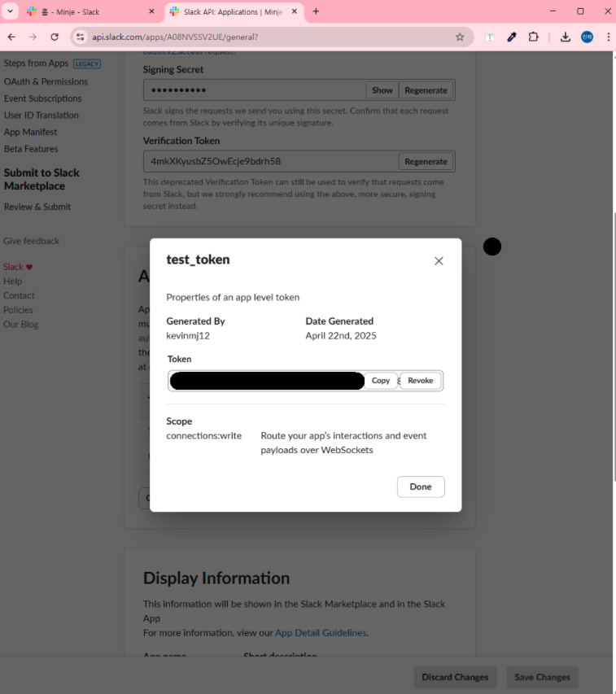Viewport: 616px width, 694px height.
Task: Open Chrome three-dot menu
Action: coord(609,37)
